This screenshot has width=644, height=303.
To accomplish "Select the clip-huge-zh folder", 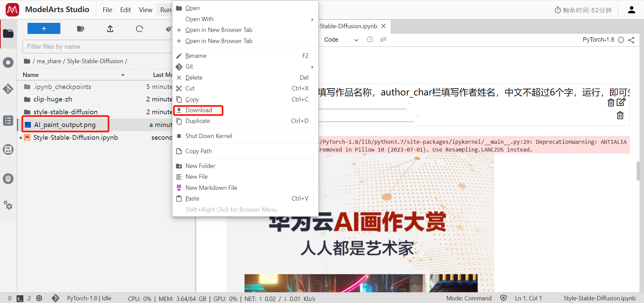I will [x=95, y=99].
